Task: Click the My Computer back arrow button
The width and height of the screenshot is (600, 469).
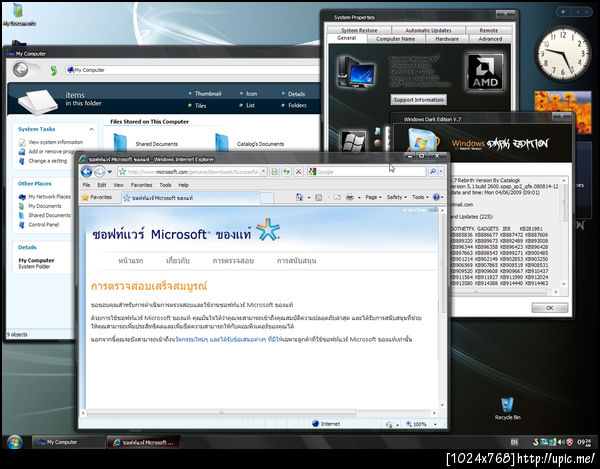Action: click(x=21, y=70)
